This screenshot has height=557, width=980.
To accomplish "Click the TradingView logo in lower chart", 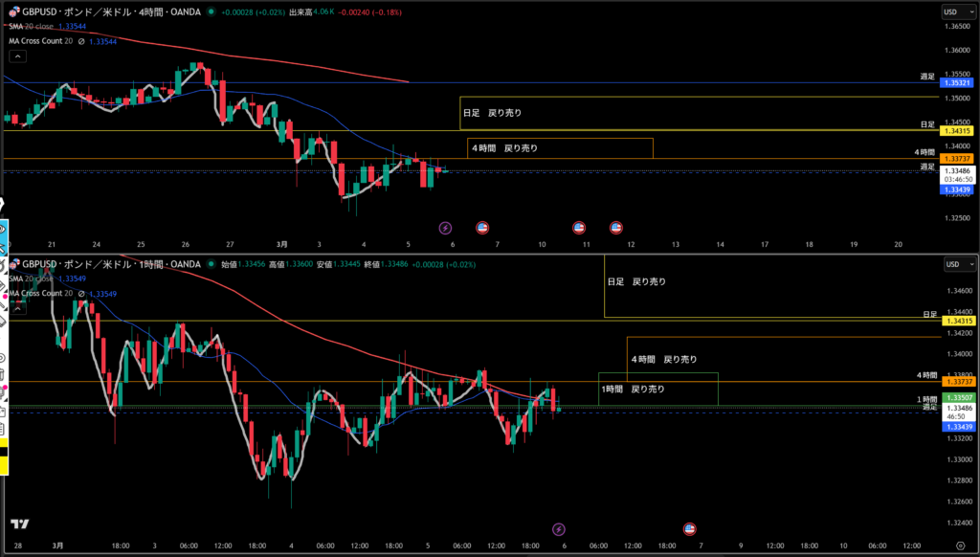I will [x=19, y=524].
